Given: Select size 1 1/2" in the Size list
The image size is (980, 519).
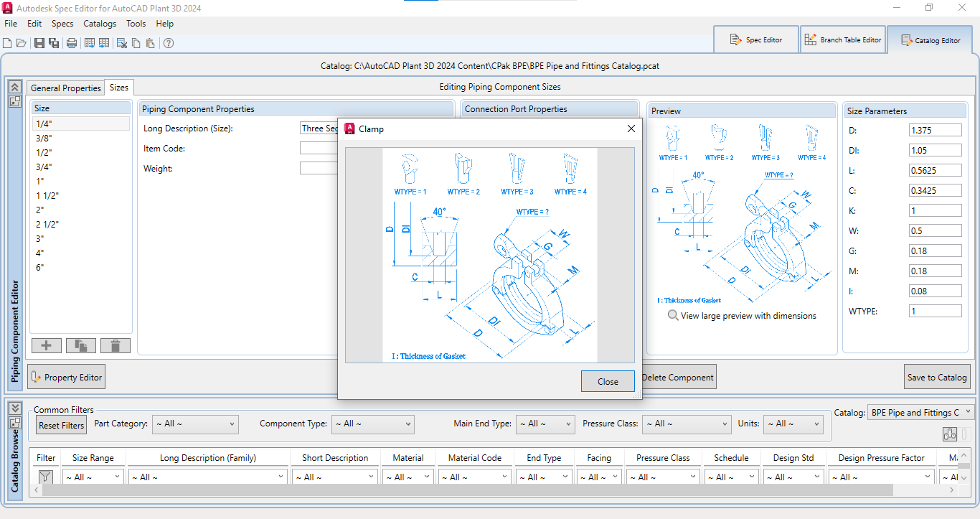Looking at the screenshot, I should pyautogui.click(x=81, y=195).
